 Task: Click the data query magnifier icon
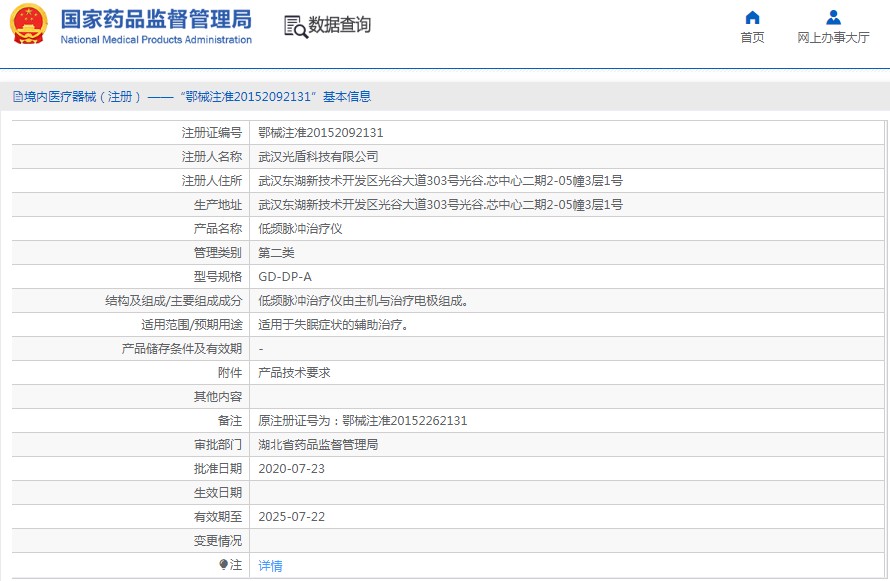point(295,27)
